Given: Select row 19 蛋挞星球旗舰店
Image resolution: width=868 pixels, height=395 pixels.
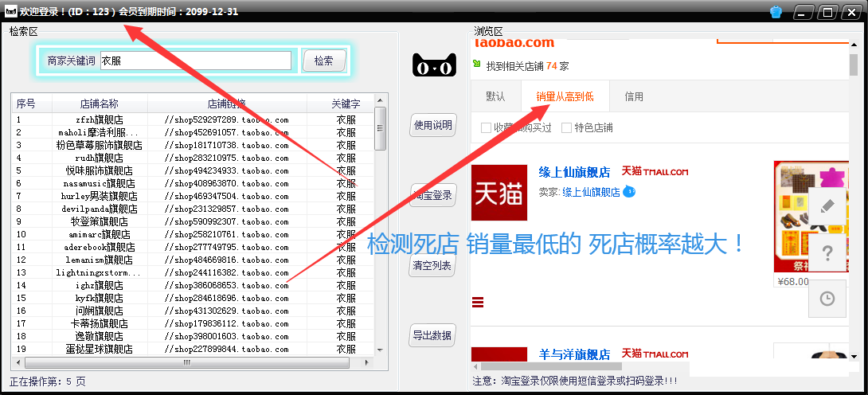Looking at the screenshot, I should (x=193, y=349).
